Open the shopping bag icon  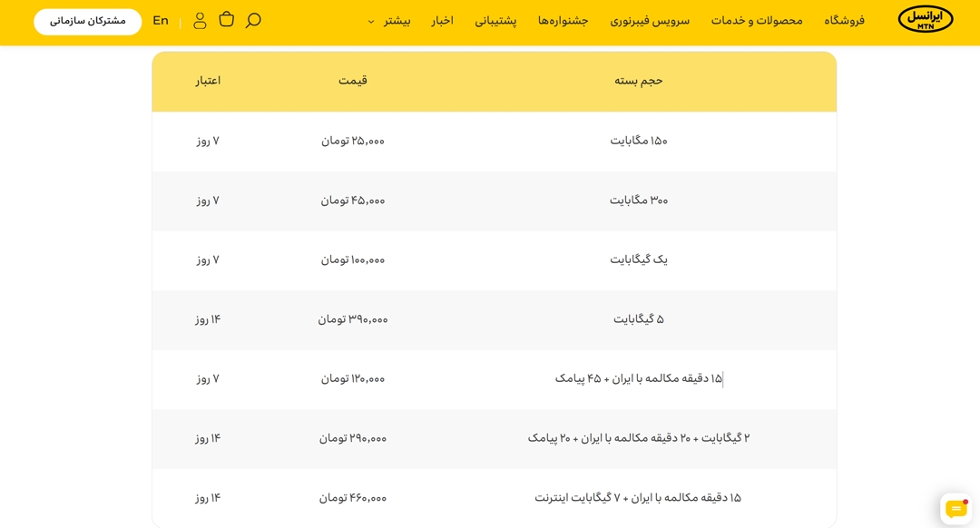point(226,21)
